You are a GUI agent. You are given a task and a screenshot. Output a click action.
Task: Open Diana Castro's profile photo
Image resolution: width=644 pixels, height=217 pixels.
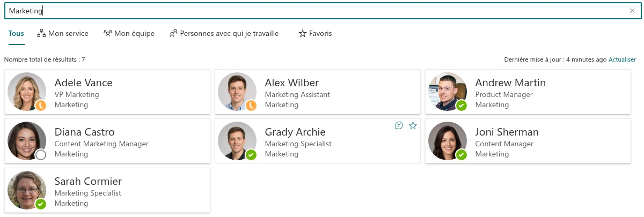27,141
